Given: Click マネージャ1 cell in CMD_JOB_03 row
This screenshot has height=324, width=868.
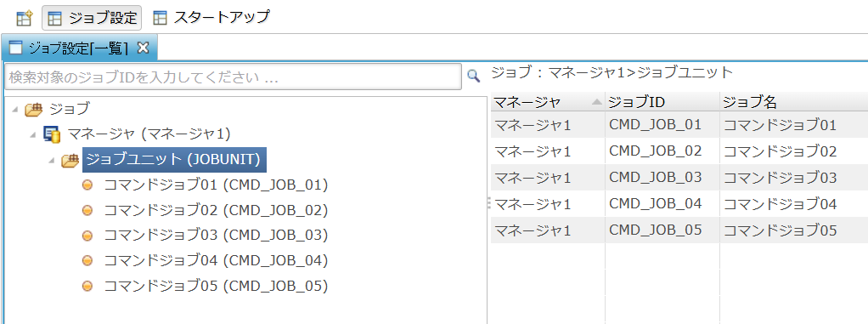Looking at the screenshot, I should (x=548, y=177).
